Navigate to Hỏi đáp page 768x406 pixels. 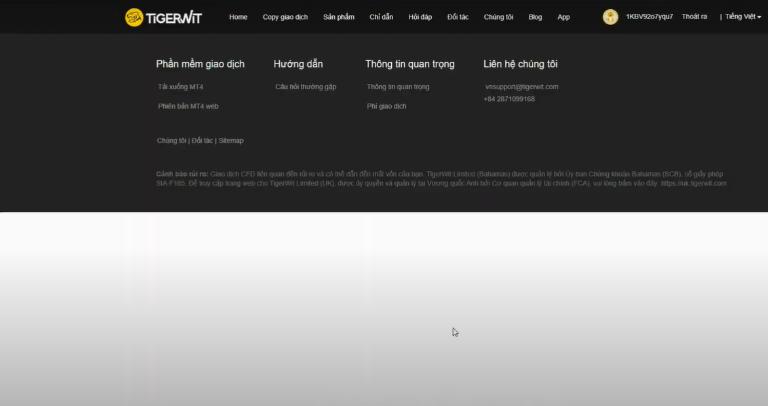[420, 17]
